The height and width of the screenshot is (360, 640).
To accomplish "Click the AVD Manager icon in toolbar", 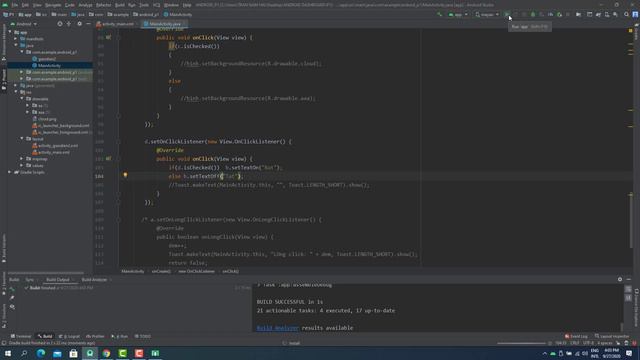I will tap(607, 14).
